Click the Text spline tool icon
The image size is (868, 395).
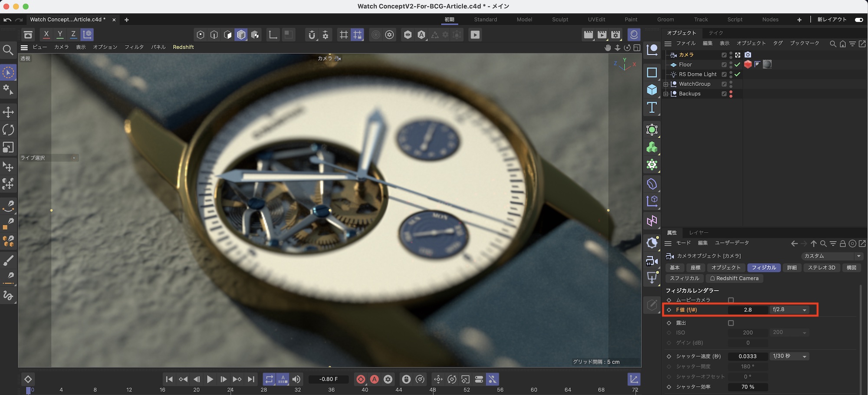click(x=652, y=108)
